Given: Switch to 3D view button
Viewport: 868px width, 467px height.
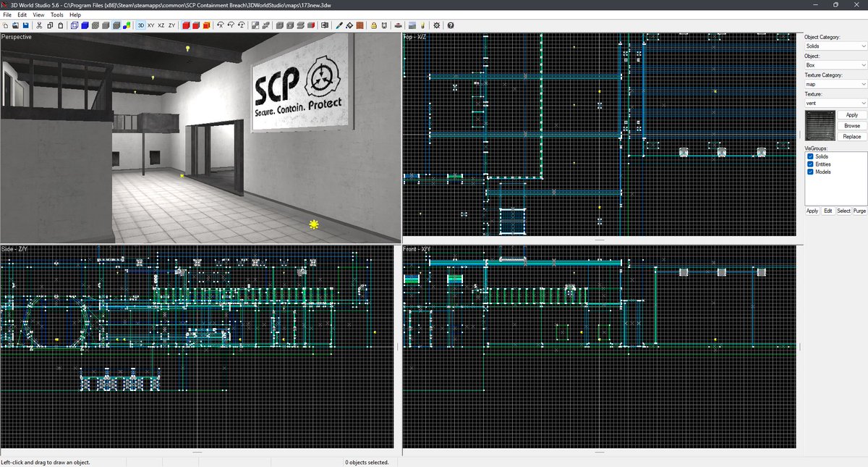Looking at the screenshot, I should (x=141, y=25).
